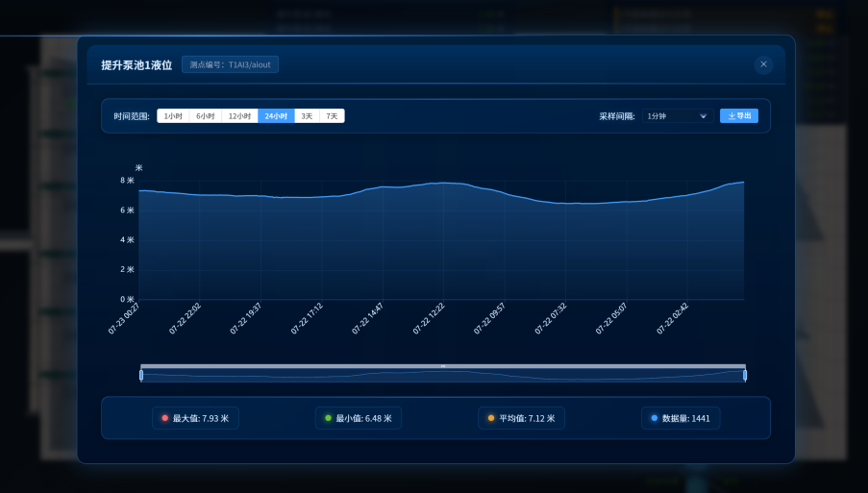
Task: Select the 1小时 time range
Action: (173, 115)
